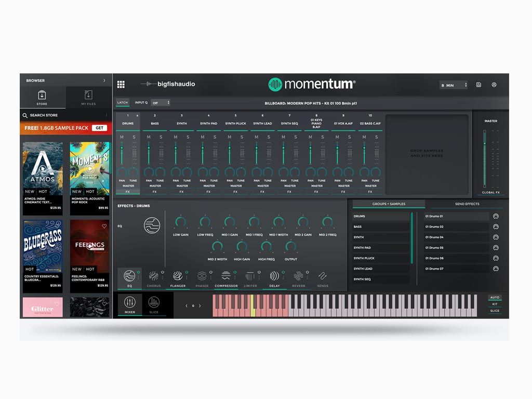Mute the Bass channel
Screen dimensions: 532x399
pyautogui.click(x=149, y=137)
